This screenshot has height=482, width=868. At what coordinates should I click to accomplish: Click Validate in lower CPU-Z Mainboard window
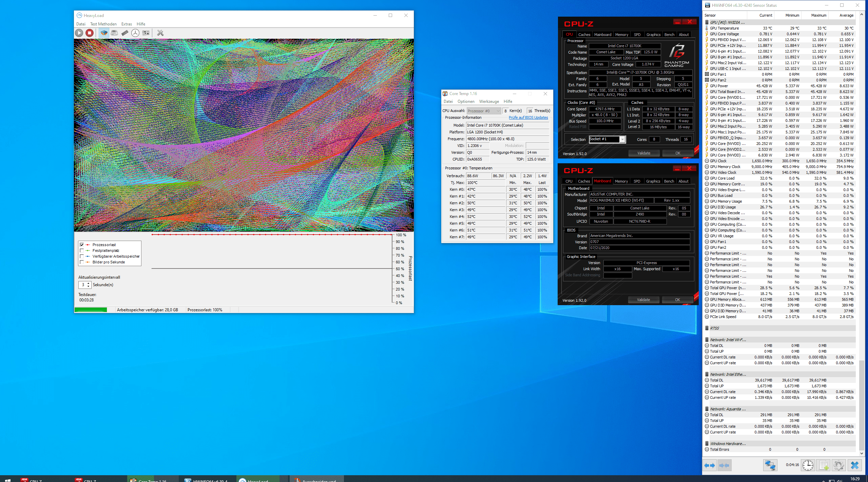pos(643,300)
